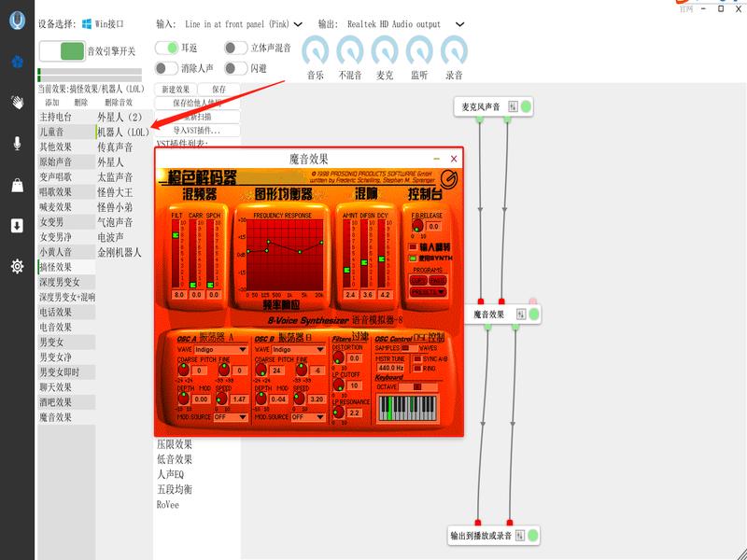Choose the 外星人（2）effect
The image size is (747, 560).
point(124,117)
